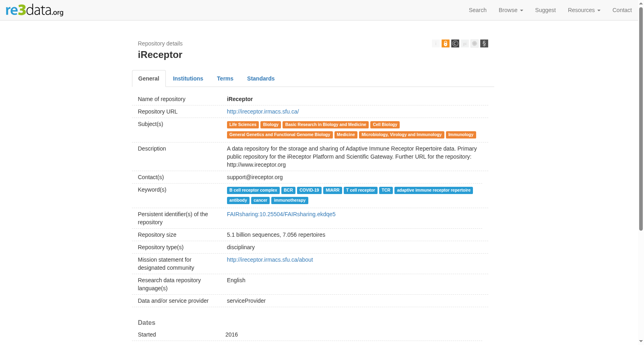This screenshot has height=345, width=644.
Task: Switch to the Terms tab
Action: tap(225, 79)
